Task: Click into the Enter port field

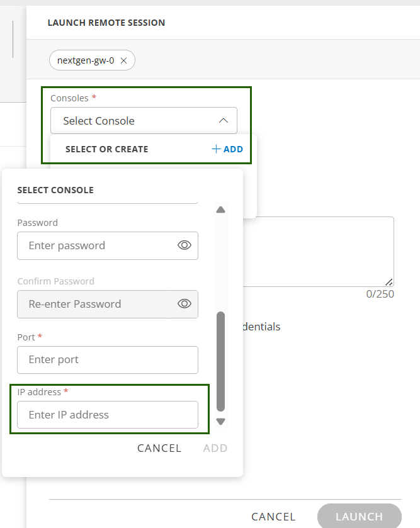Action: click(107, 360)
